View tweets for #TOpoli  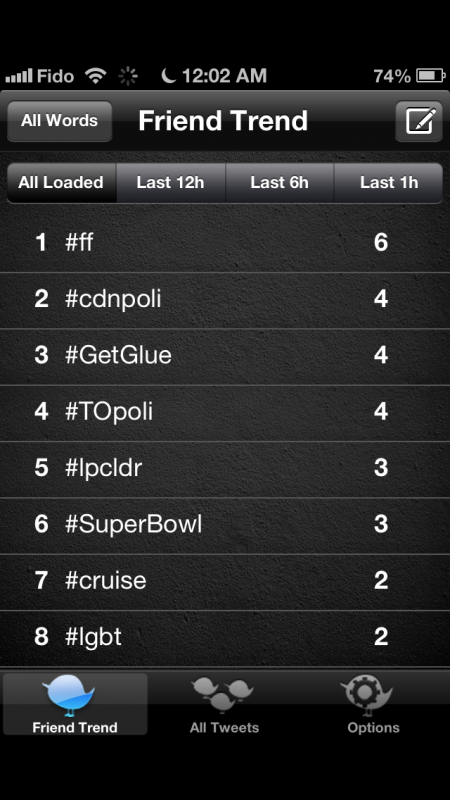(x=225, y=412)
